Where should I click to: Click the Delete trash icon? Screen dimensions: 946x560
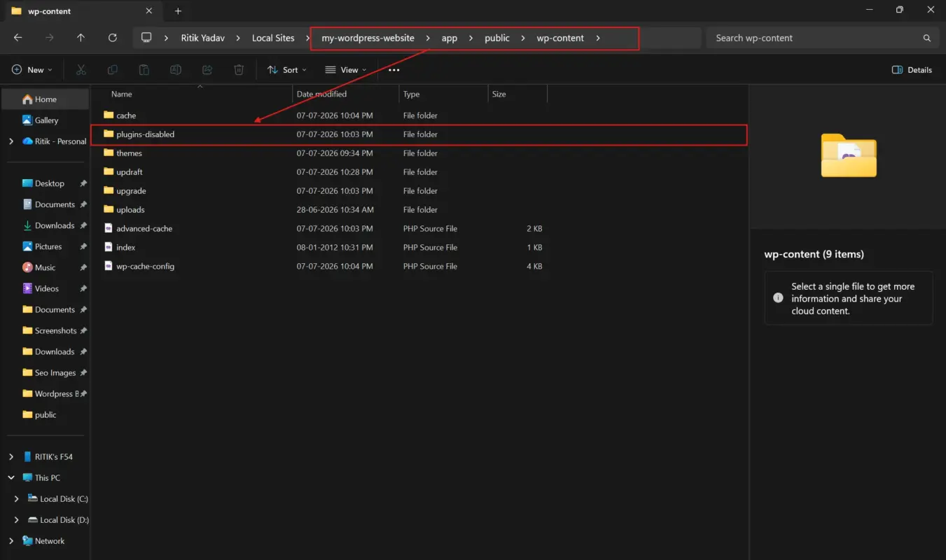pyautogui.click(x=239, y=70)
